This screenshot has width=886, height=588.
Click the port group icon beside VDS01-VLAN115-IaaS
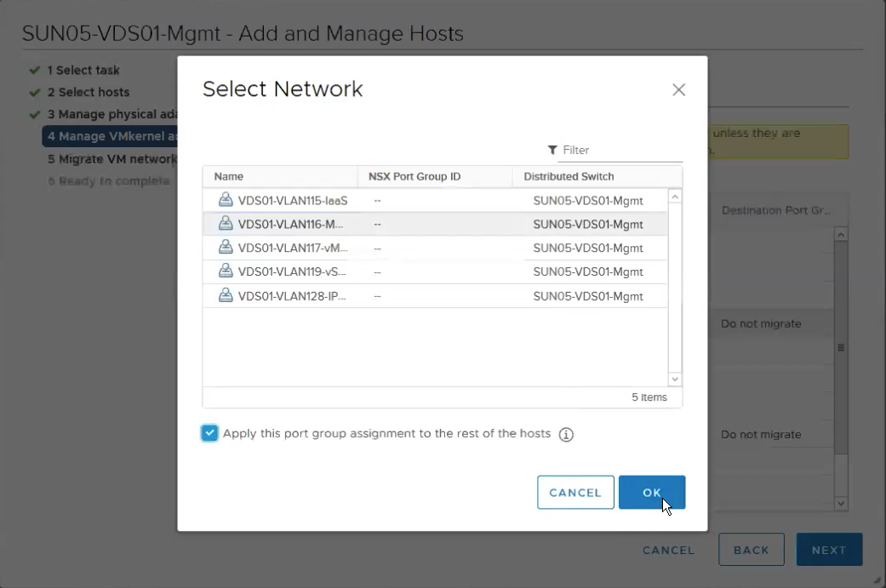click(226, 199)
